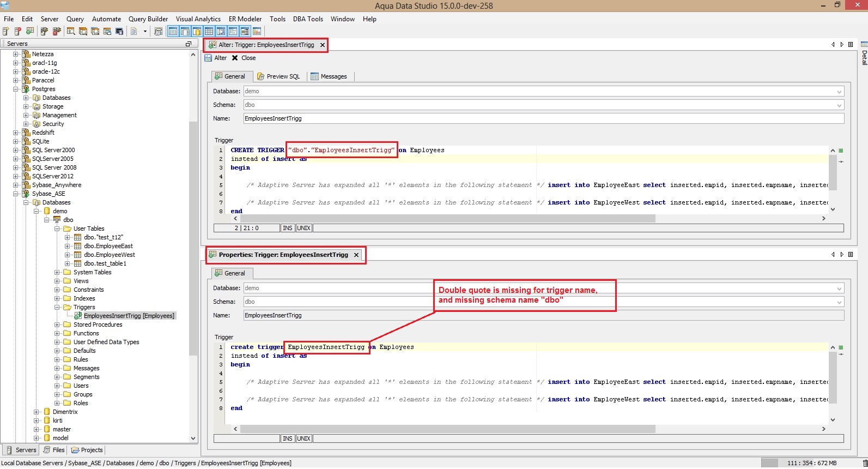
Task: Click the server disconnect plug toolbar icon
Action: (56, 31)
